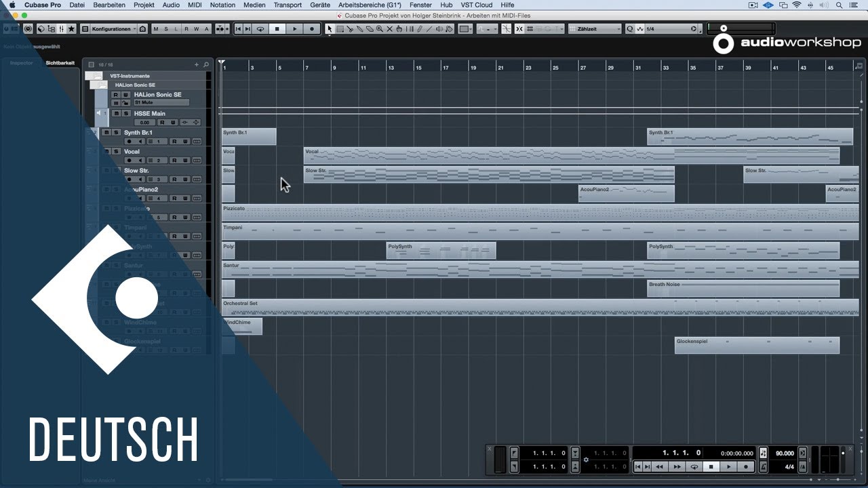Viewport: 868px width, 488px height.
Task: Open the Datei menu
Action: click(x=77, y=5)
